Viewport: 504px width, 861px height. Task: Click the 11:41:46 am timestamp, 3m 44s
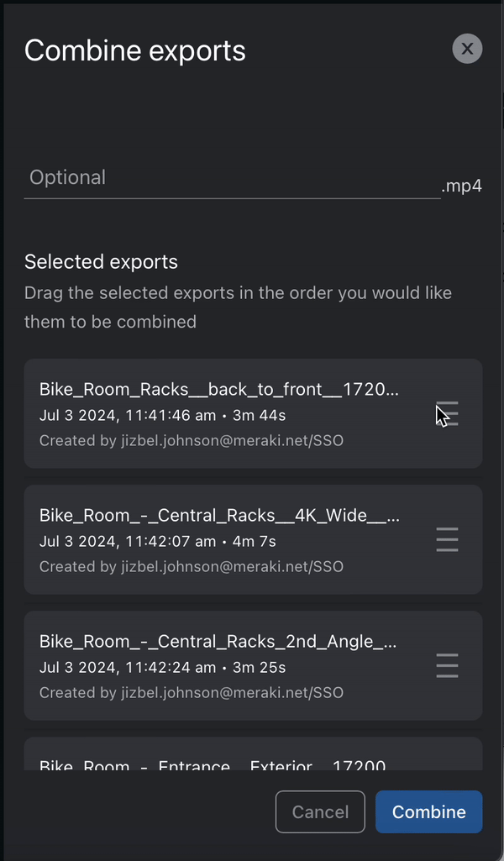[162, 416]
